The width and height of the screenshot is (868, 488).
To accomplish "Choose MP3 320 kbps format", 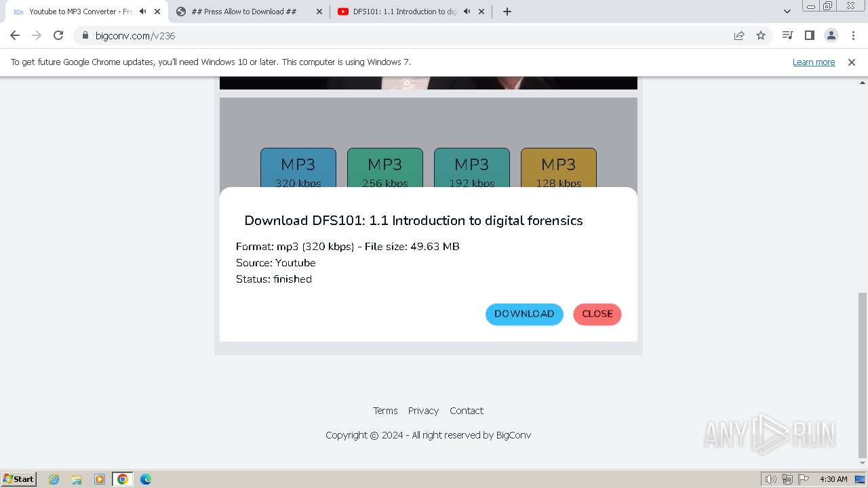I will pyautogui.click(x=298, y=168).
